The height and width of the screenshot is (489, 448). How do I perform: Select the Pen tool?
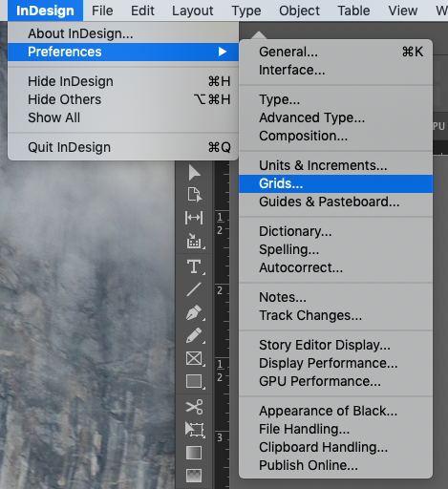click(x=195, y=312)
